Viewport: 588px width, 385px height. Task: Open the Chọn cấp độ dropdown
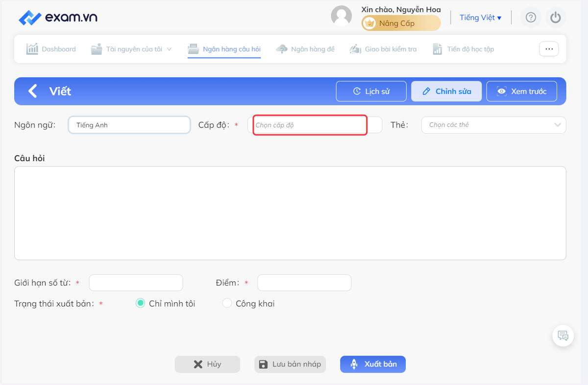pos(315,125)
